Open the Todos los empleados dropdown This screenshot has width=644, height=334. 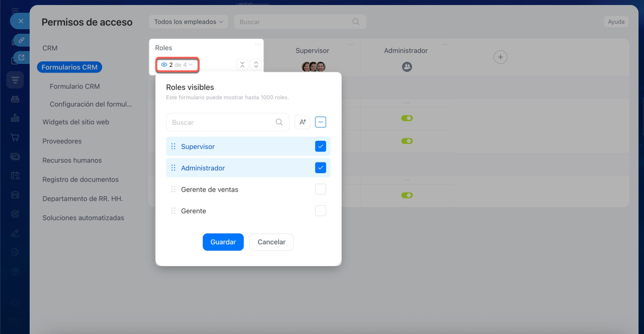pos(188,22)
